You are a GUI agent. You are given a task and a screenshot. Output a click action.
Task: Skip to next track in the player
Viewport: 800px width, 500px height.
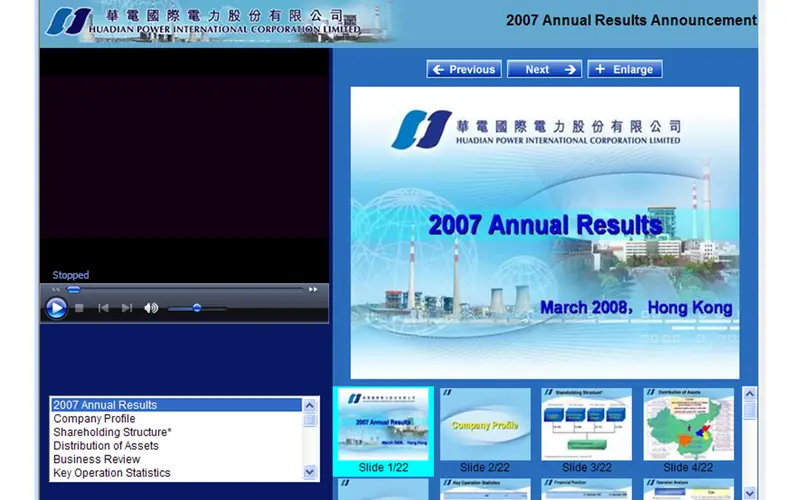point(127,308)
